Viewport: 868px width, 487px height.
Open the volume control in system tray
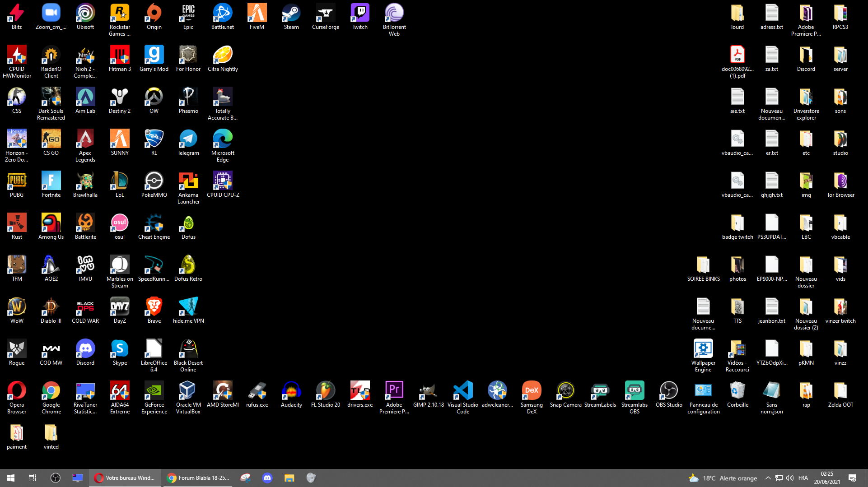point(789,478)
